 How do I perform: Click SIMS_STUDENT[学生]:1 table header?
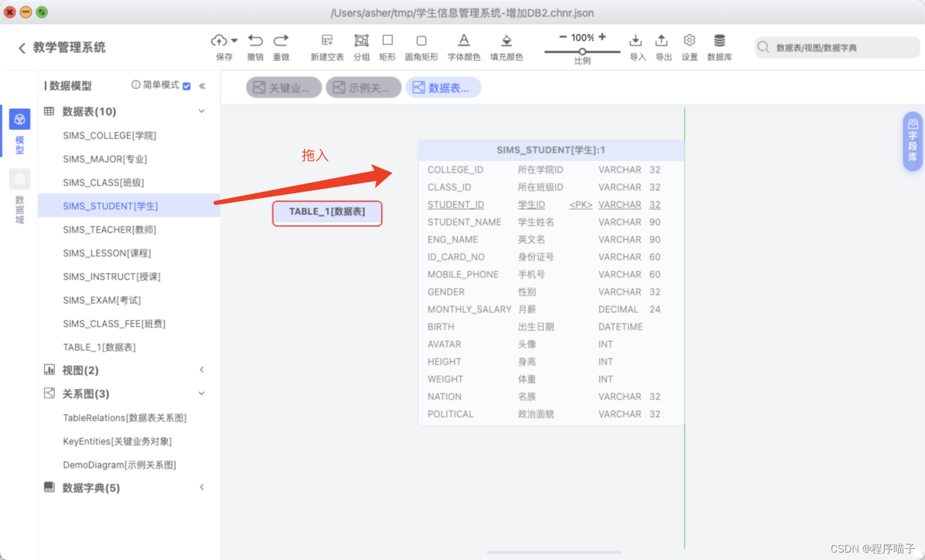(551, 150)
